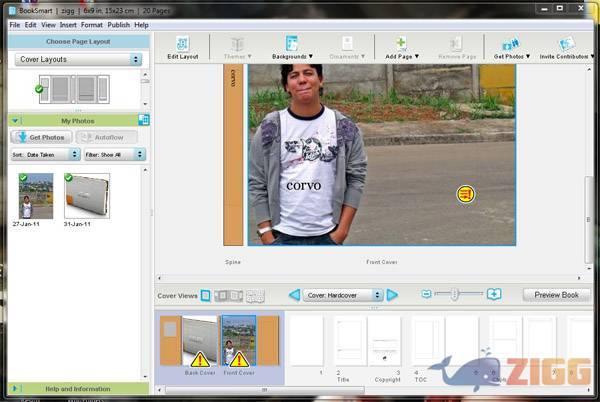600x402 pixels.
Task: Open the Sort: Date Taken dropdown
Action: (x=45, y=155)
